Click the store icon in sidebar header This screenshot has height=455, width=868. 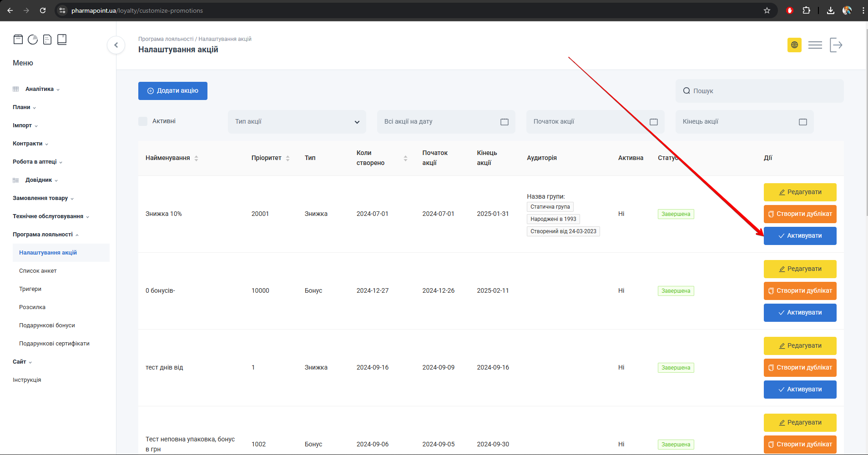coord(18,40)
